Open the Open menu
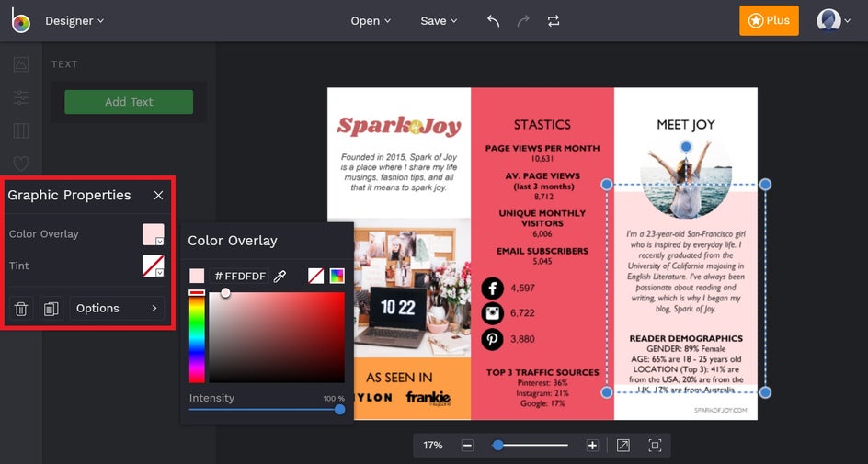Image resolution: width=868 pixels, height=464 pixels. 371,21
